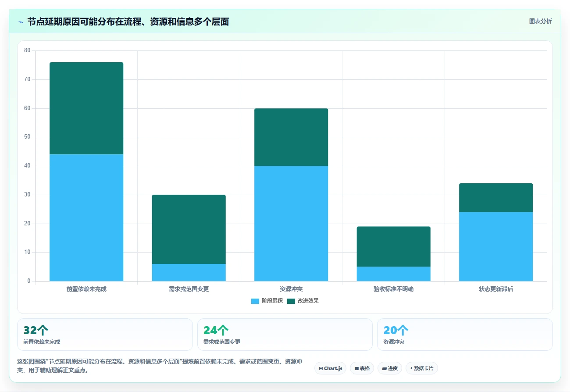The height and width of the screenshot is (392, 570).
Task: Click the lightning icon beside the title
Action: [21, 22]
